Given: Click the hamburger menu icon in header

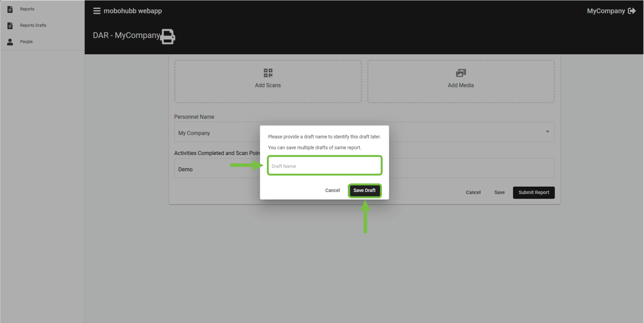Looking at the screenshot, I should (97, 11).
